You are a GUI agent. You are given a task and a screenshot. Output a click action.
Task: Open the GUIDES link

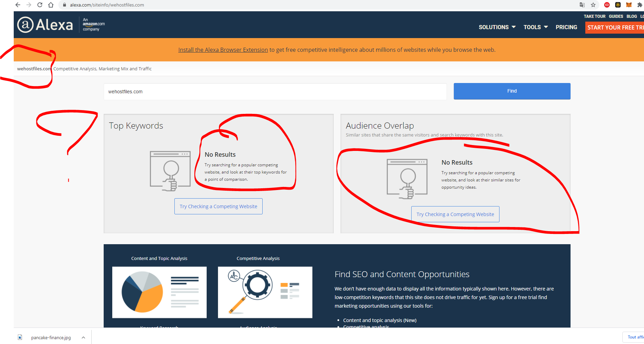[x=616, y=16]
